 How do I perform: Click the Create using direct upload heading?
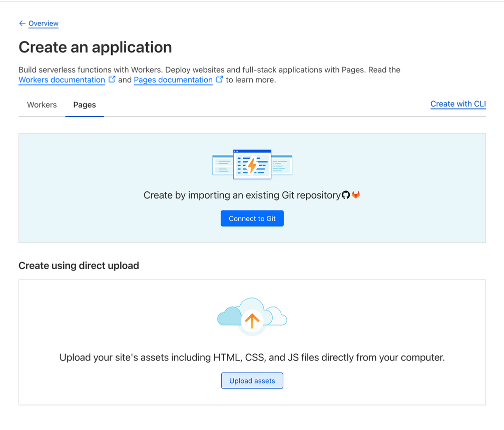pos(79,266)
